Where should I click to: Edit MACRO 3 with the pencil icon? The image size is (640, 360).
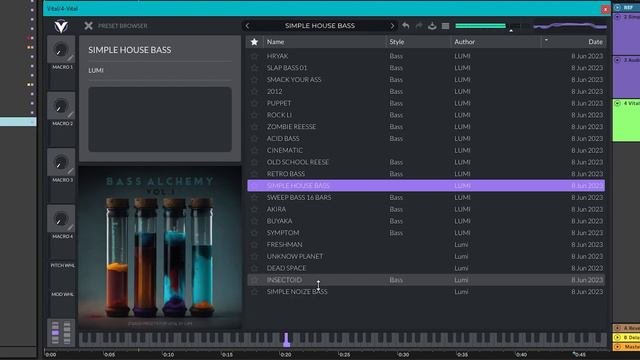click(x=71, y=171)
